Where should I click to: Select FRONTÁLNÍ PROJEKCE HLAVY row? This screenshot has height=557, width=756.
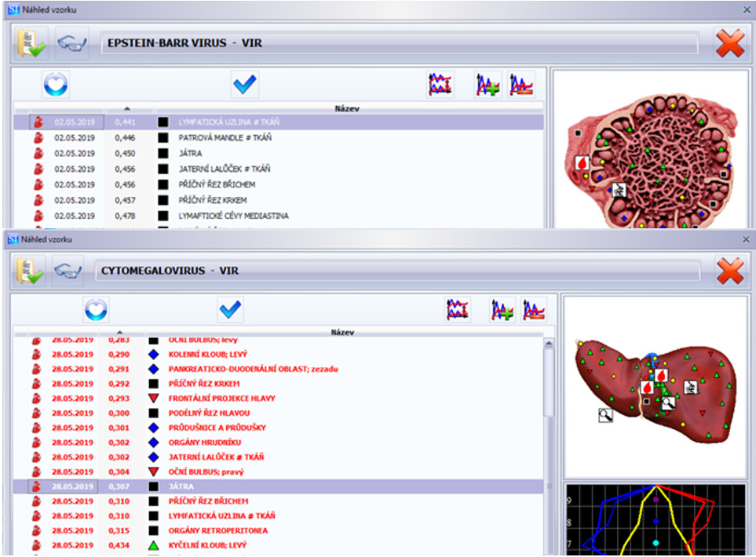click(x=278, y=399)
